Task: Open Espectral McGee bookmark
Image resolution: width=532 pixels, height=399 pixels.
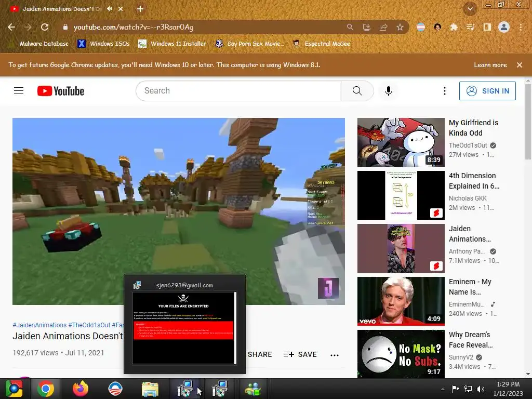Action: 322,44
